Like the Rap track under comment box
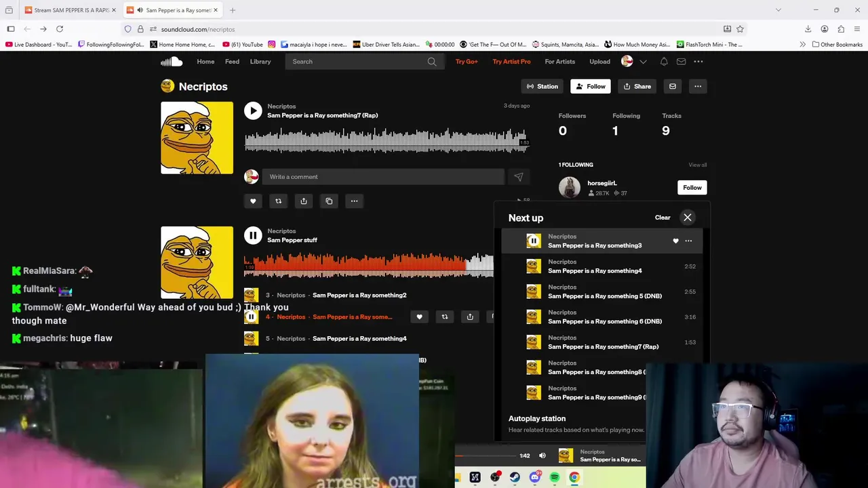The image size is (868, 488). 253,201
